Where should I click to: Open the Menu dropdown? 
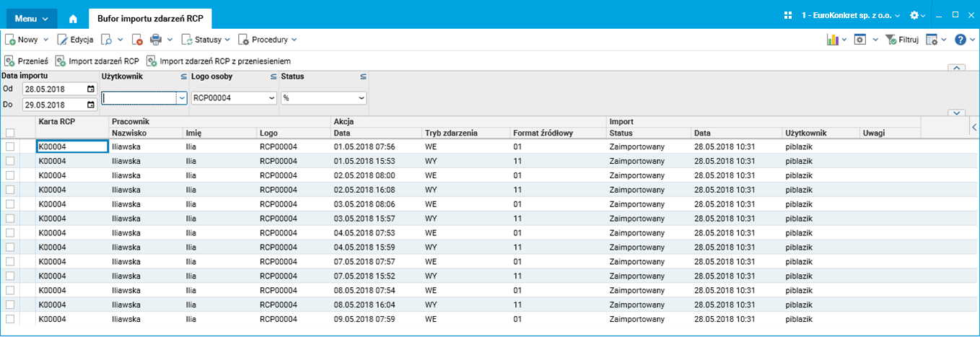tap(32, 17)
